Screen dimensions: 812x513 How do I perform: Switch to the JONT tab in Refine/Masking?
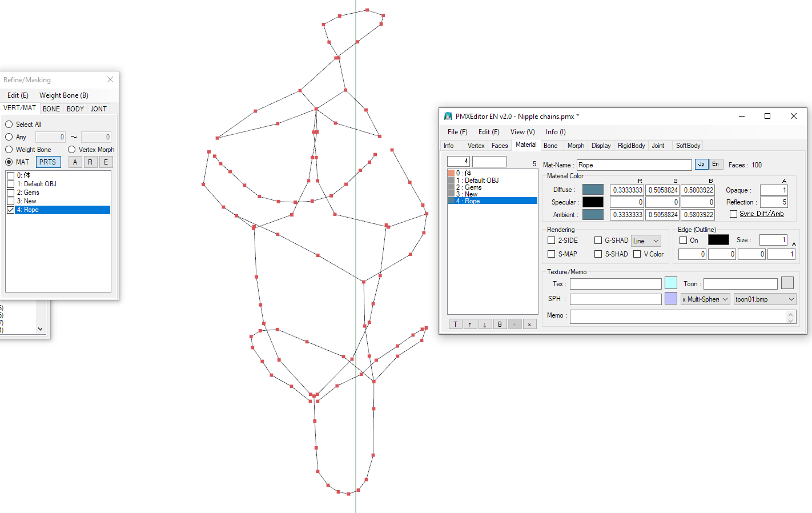(x=99, y=109)
